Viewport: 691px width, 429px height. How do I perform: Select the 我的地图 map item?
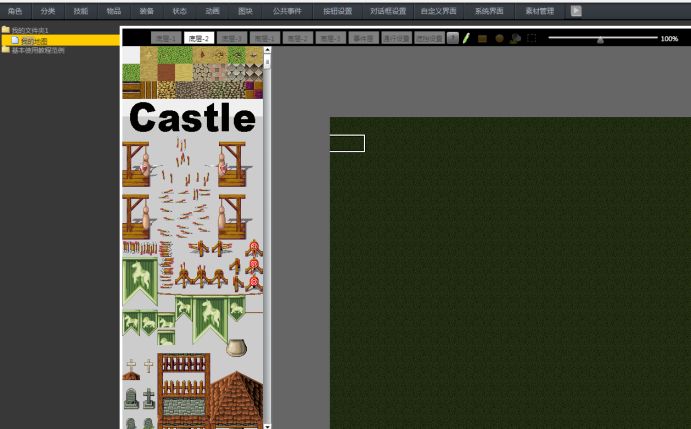tap(60, 41)
